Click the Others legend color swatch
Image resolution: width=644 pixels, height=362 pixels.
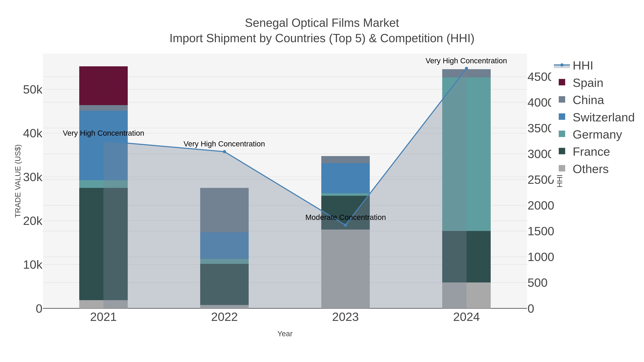[562, 168]
